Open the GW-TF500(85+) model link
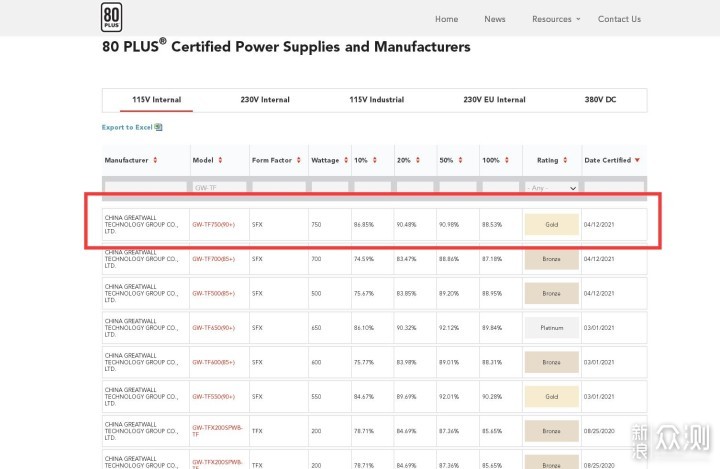Screen dimensions: 720x469 coord(214,294)
